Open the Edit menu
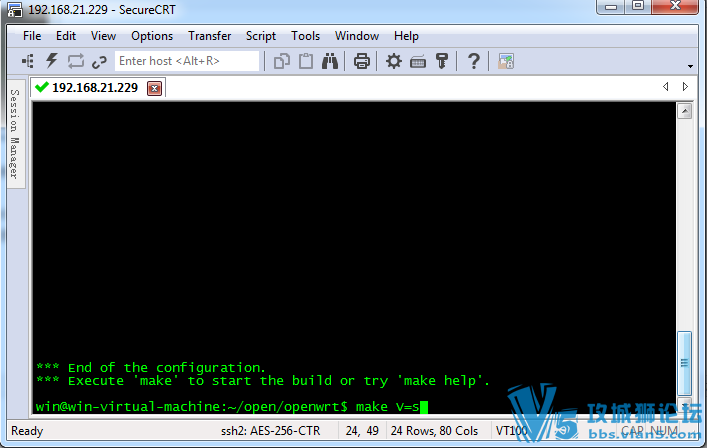707x448 pixels. click(66, 36)
